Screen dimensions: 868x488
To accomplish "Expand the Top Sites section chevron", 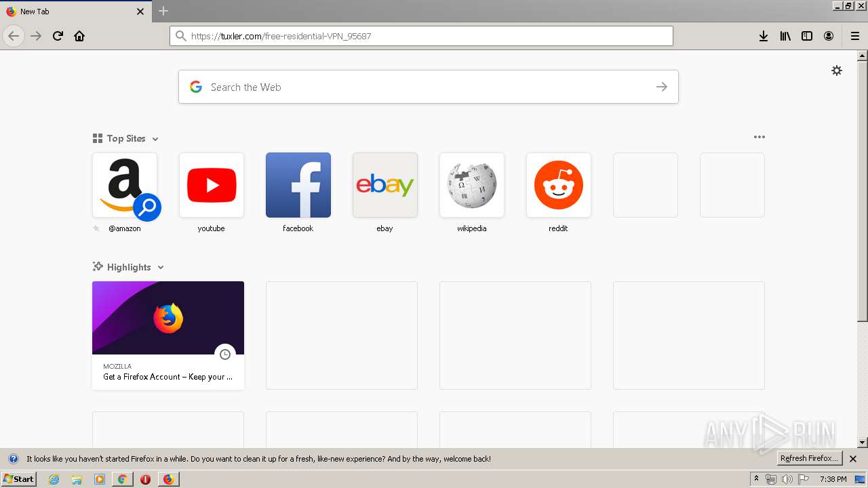I will coord(155,139).
